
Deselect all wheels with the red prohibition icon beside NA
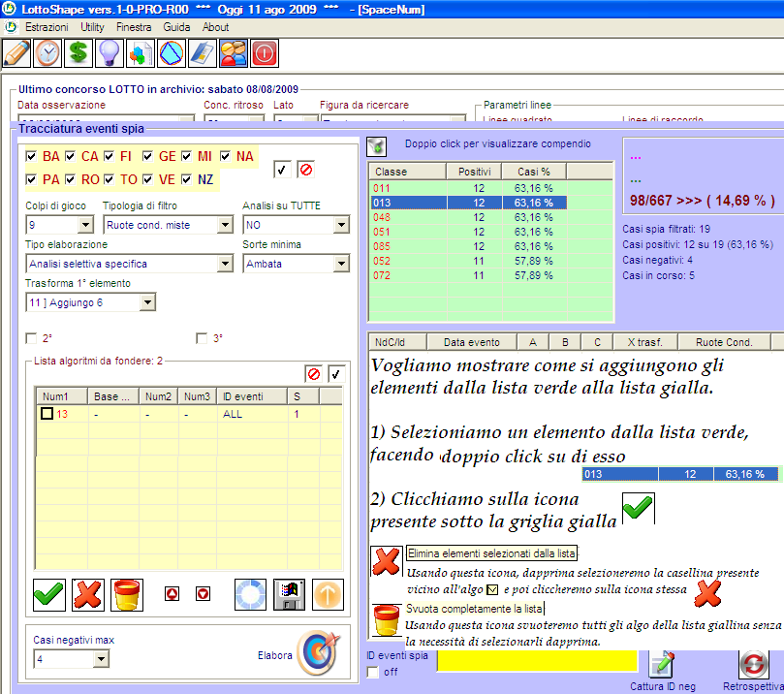[306, 170]
